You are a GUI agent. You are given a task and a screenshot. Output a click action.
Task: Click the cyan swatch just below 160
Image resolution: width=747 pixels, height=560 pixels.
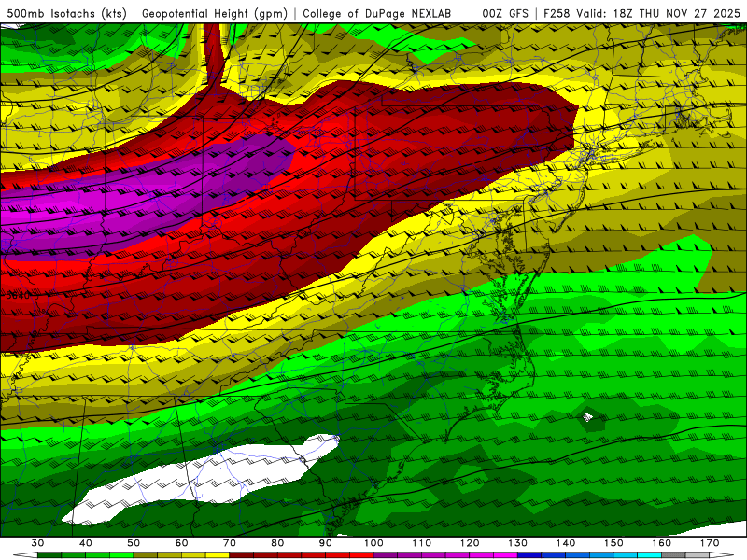coord(650,555)
